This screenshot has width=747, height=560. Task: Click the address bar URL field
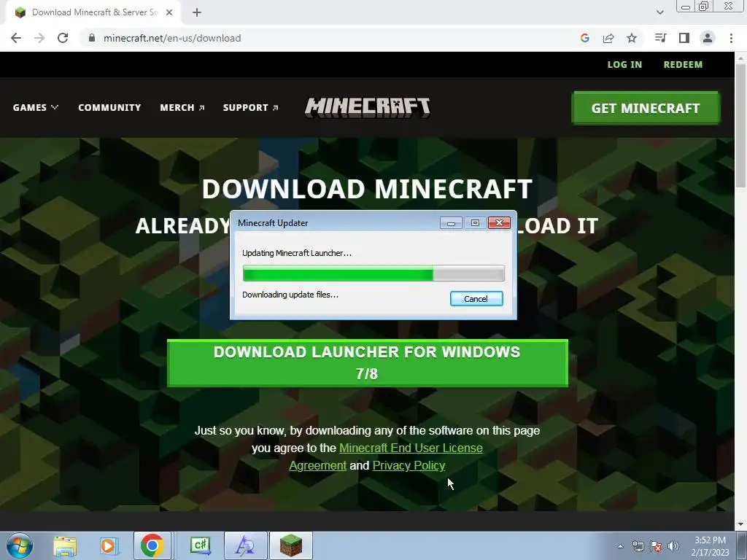point(329,38)
